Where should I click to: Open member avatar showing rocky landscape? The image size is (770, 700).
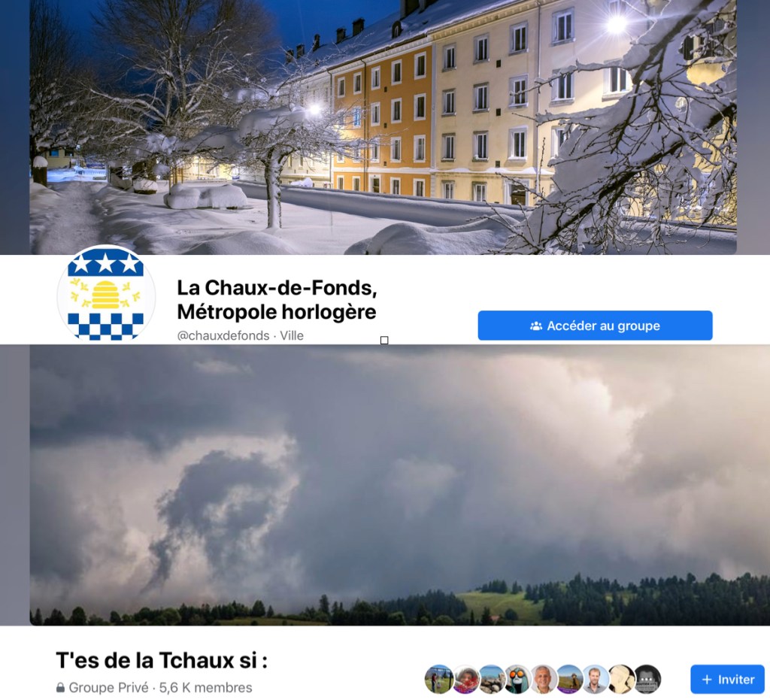pos(492,680)
